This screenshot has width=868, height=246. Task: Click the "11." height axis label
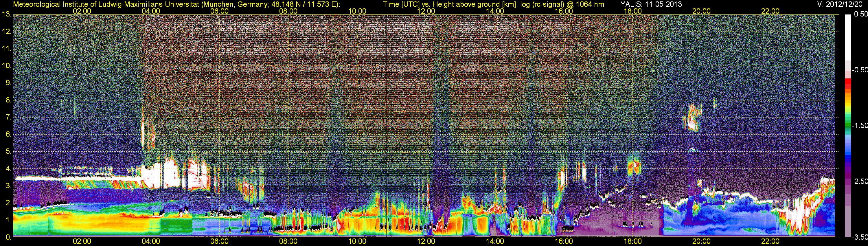[x=7, y=49]
